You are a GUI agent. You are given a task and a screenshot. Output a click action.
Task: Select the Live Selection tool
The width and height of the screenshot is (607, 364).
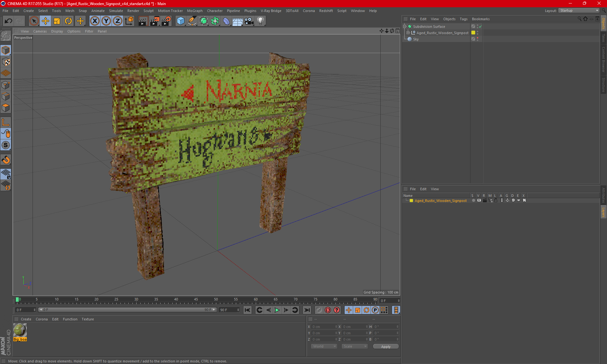pyautogui.click(x=34, y=21)
